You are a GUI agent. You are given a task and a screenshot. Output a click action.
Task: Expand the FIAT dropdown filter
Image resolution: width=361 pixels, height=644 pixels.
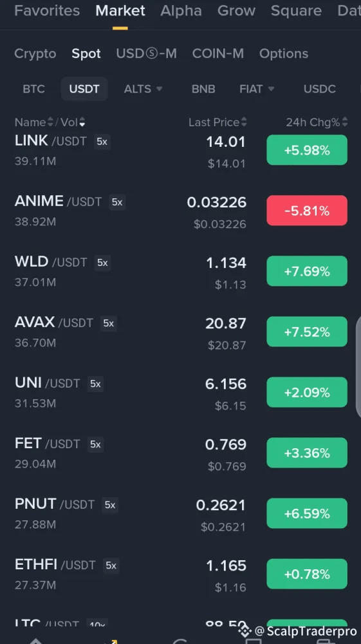257,89
